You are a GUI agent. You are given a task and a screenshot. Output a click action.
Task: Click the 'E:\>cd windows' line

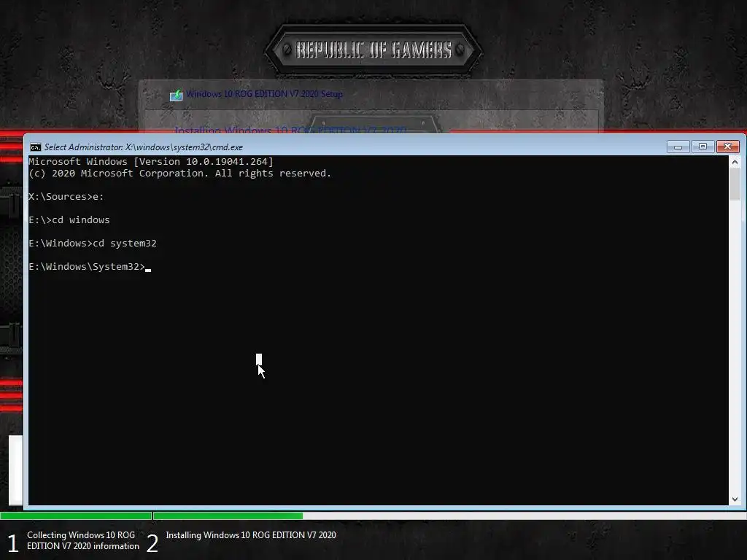(69, 220)
